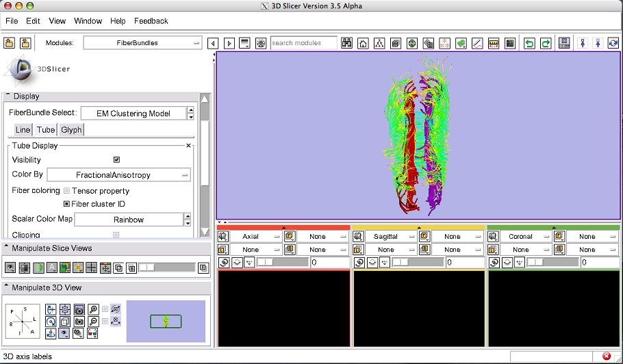Toggle the stereo 3D glasses icon
This screenshot has width=623, height=364.
93,333
